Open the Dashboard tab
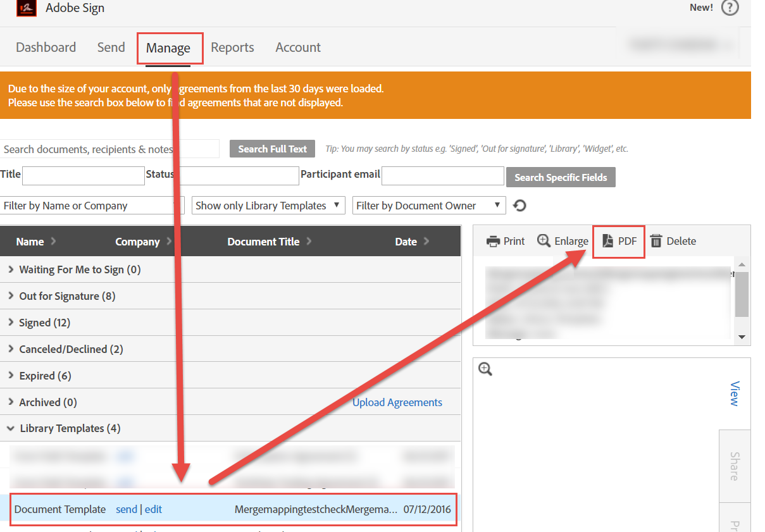 (46, 47)
